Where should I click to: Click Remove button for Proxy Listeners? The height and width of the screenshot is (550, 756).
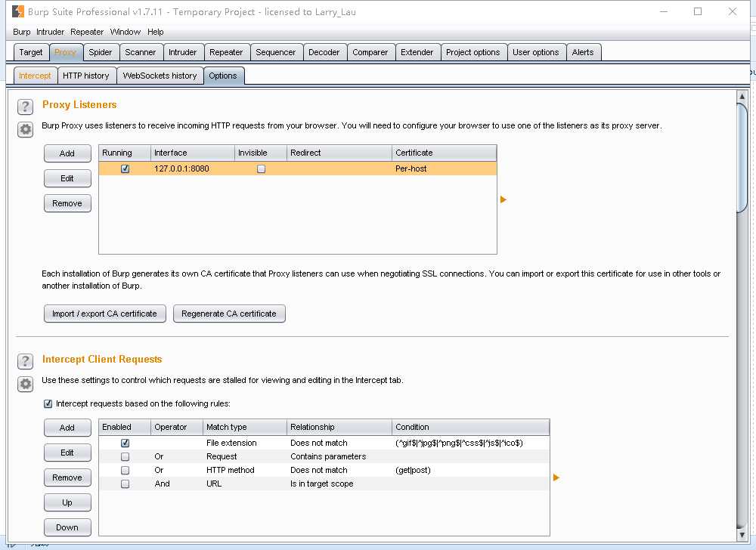point(67,203)
